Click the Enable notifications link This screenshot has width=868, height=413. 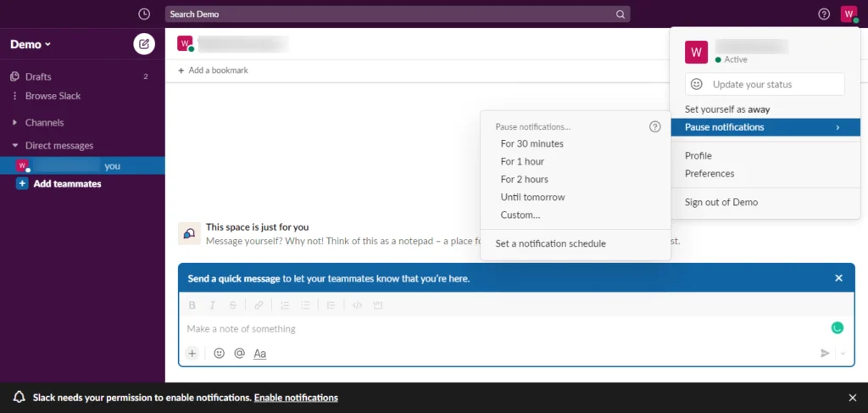(296, 398)
